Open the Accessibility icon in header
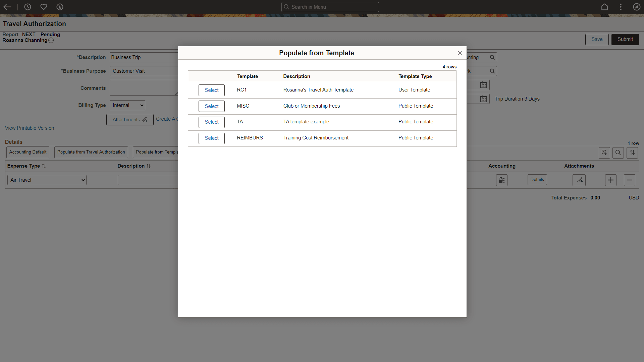The image size is (644, 362). (60, 7)
